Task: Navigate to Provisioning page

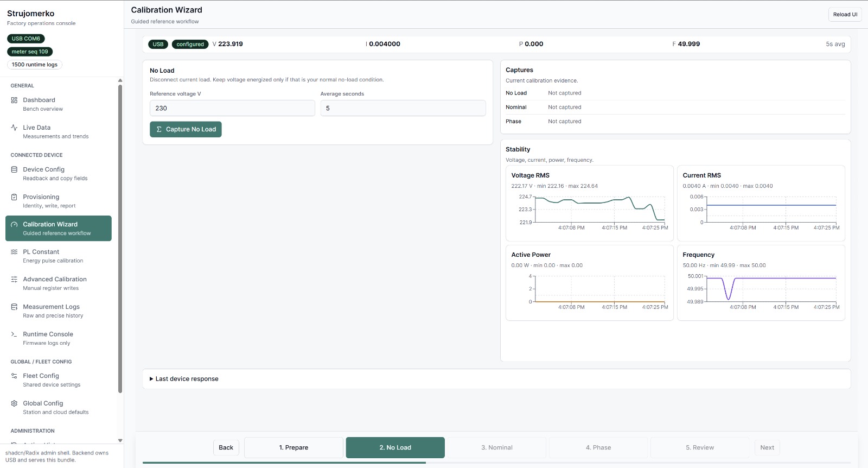Action: point(59,201)
